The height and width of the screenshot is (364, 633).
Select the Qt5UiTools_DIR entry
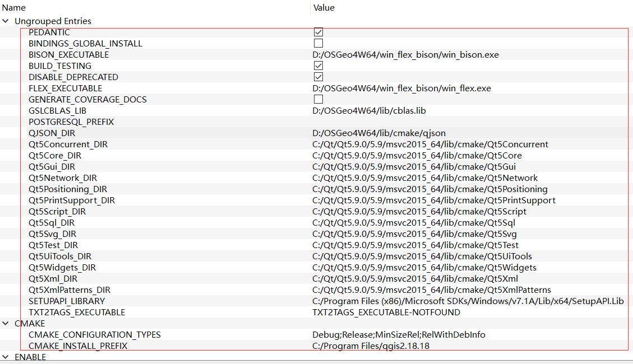click(60, 256)
